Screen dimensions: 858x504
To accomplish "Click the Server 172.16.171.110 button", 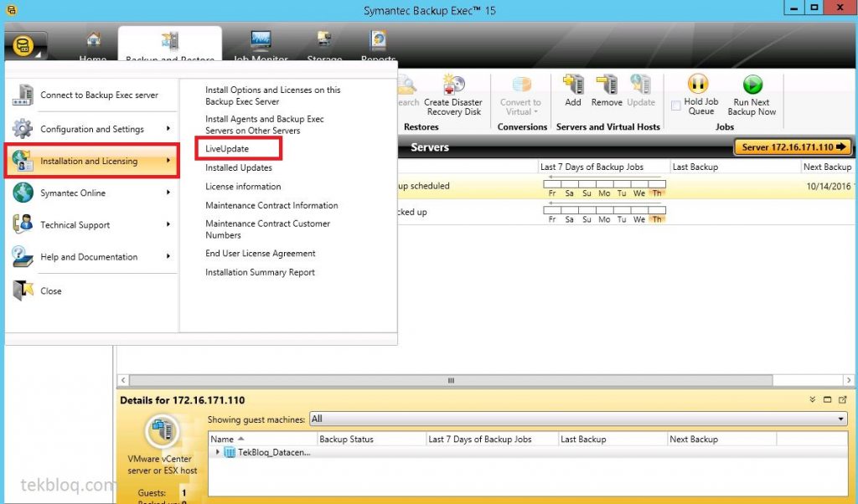I will coord(793,147).
